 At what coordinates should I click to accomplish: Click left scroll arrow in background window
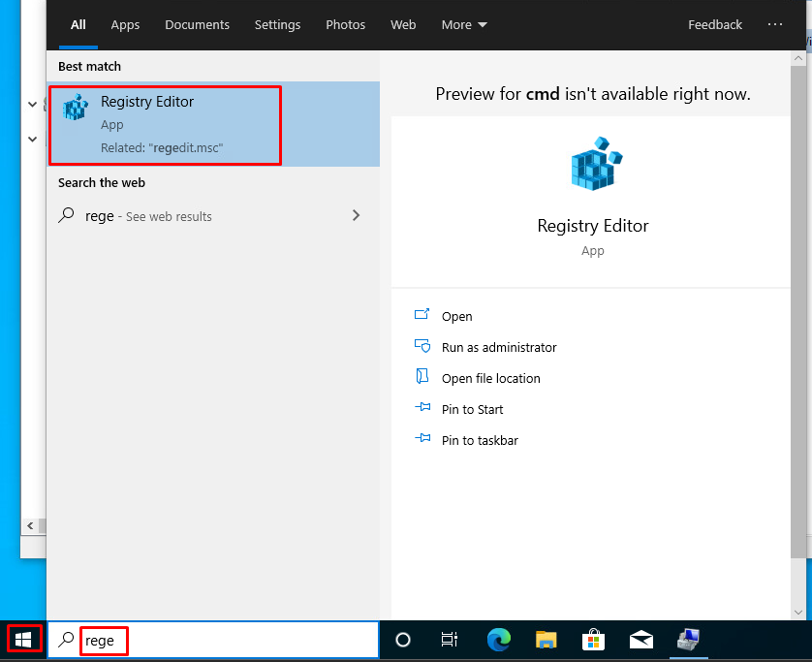tap(30, 525)
